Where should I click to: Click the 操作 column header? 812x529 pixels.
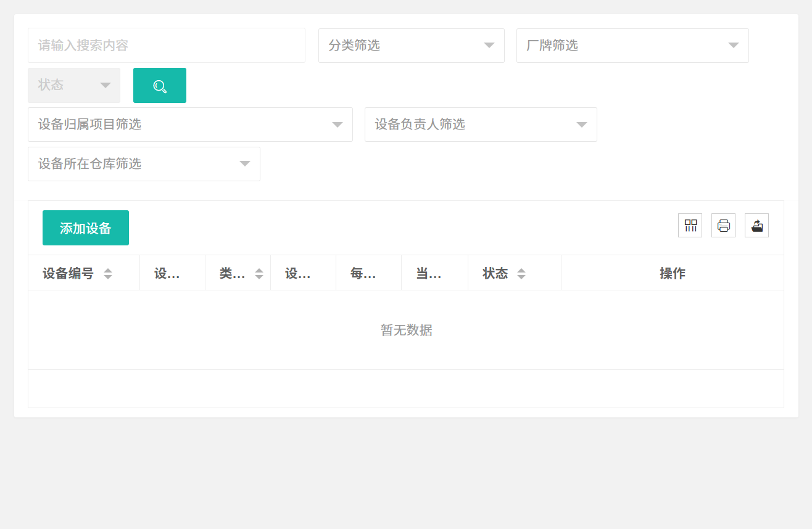pos(673,273)
